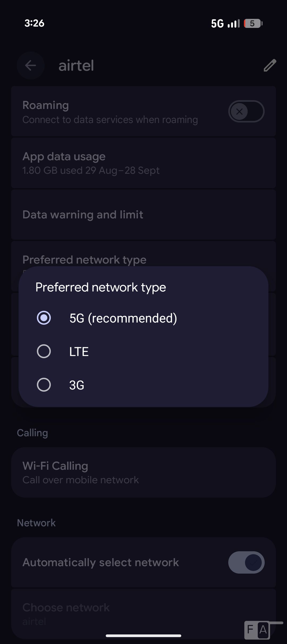Image resolution: width=287 pixels, height=644 pixels.
Task: Open Wi-Fi Calling settings
Action: (143, 472)
